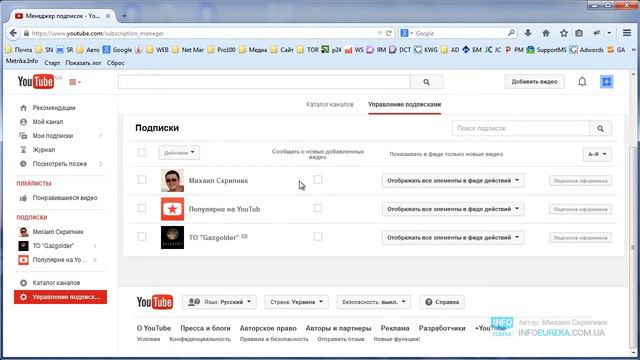
Task: Click the Справка button in footer
Action: pos(442,302)
